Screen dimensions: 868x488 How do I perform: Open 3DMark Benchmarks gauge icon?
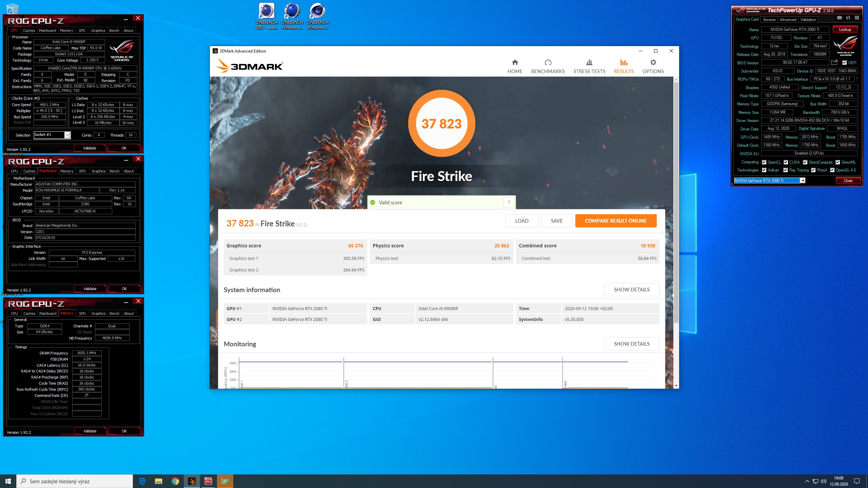[x=548, y=62]
